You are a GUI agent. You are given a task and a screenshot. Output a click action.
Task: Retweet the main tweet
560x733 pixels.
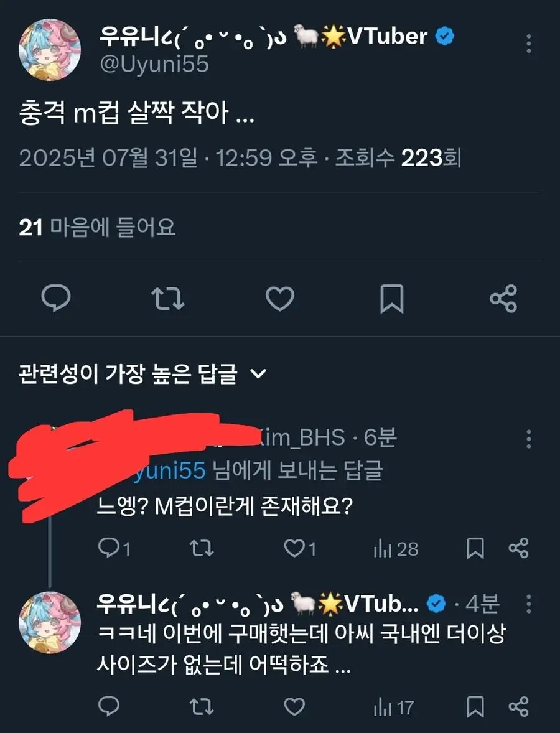(x=168, y=299)
